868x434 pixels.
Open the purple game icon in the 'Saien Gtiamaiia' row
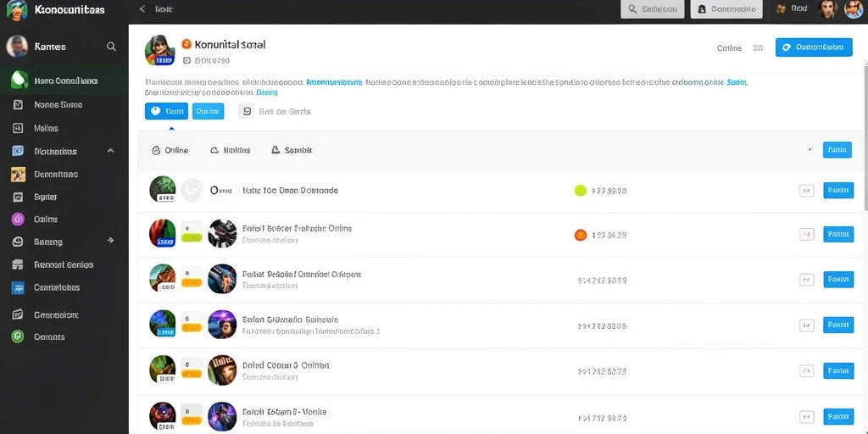pyautogui.click(x=222, y=325)
